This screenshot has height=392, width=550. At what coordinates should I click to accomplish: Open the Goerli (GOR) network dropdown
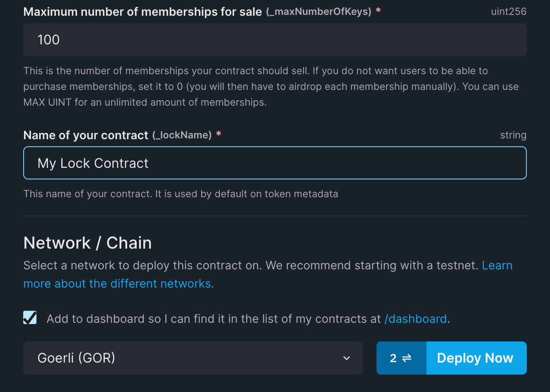coord(193,358)
